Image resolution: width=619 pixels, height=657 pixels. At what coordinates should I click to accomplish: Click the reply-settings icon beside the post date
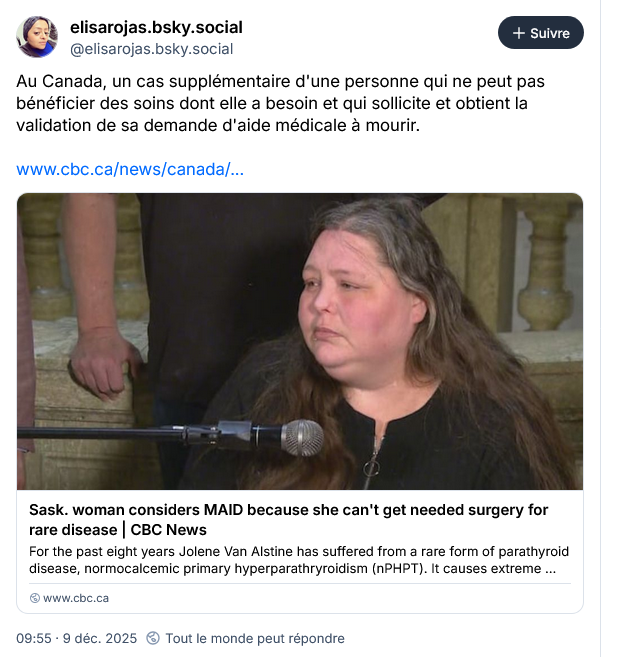[153, 638]
